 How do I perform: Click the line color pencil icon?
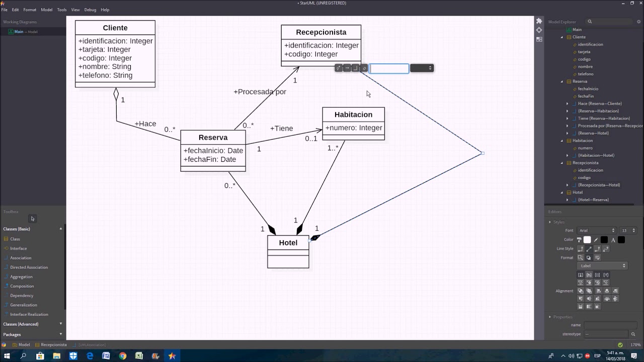pos(596,240)
